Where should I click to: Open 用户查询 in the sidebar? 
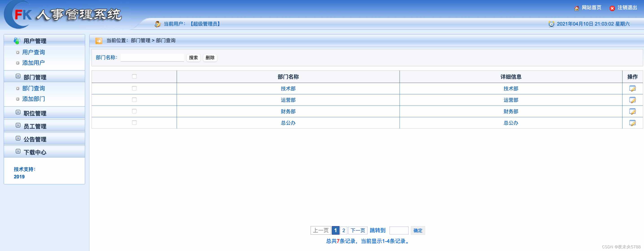click(x=33, y=52)
